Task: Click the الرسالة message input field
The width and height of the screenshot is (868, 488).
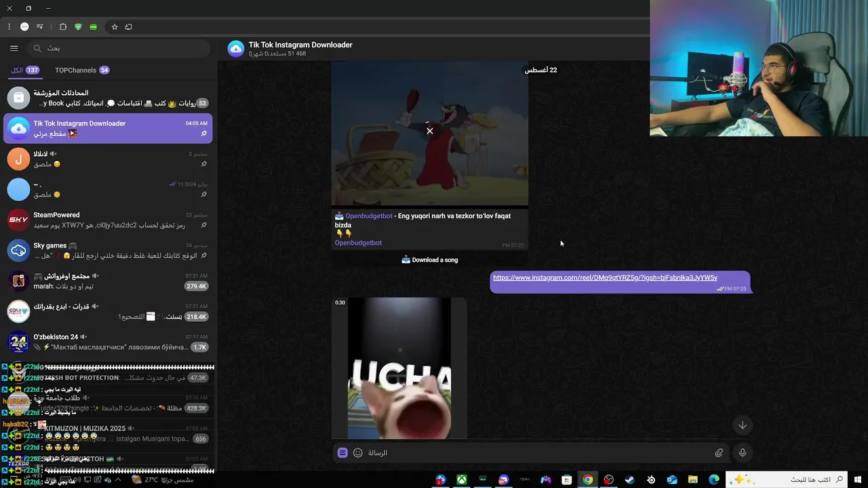Action: [x=537, y=453]
